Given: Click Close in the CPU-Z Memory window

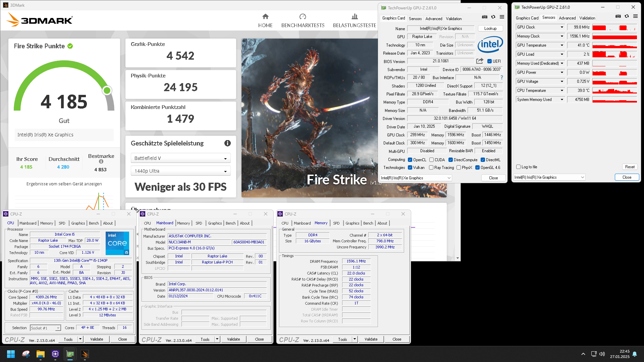Looking at the screenshot, I should (397, 339).
